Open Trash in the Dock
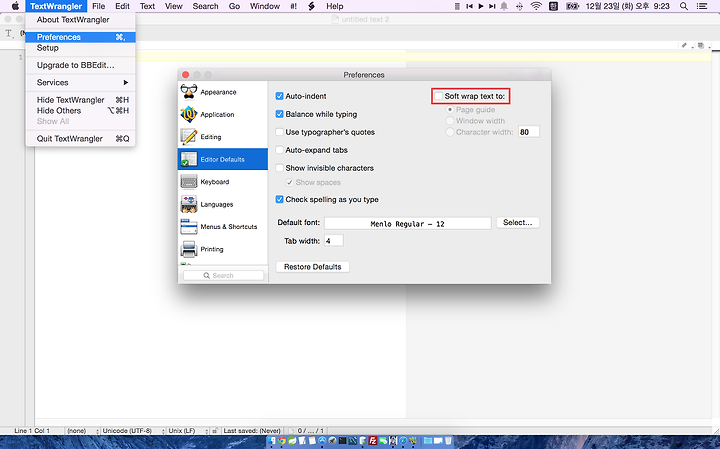 coord(448,441)
